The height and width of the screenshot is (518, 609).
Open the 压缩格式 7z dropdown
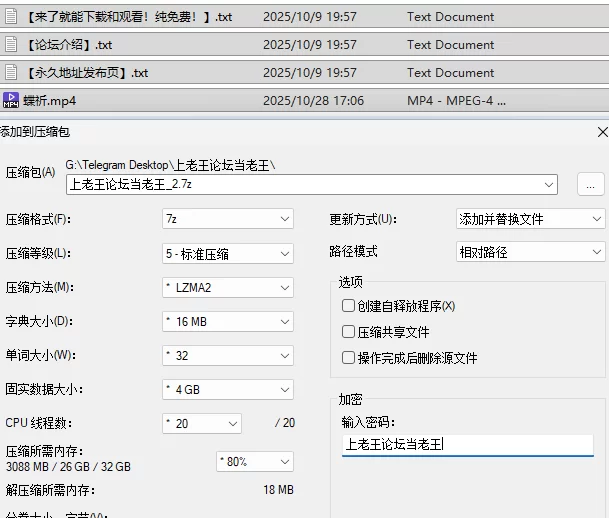coord(228,219)
